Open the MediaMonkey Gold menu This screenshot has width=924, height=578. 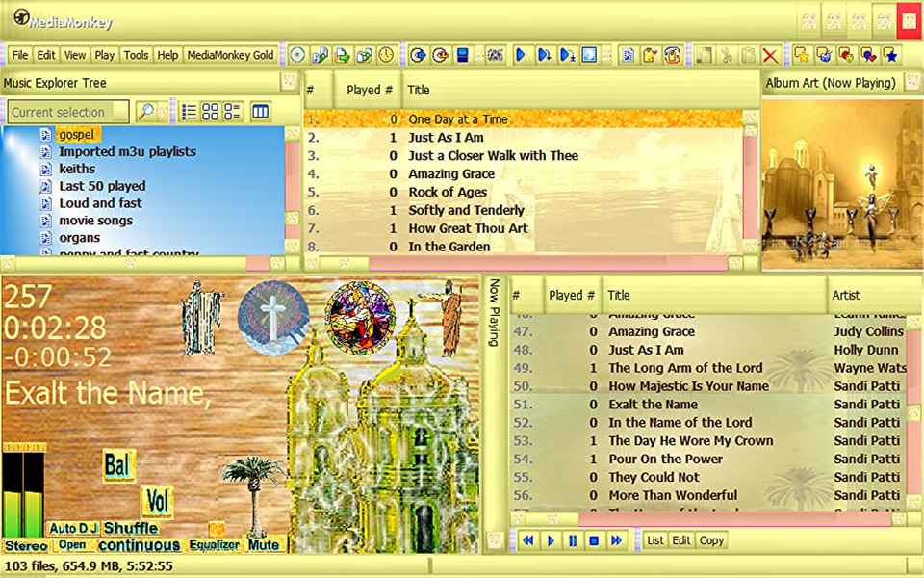230,55
